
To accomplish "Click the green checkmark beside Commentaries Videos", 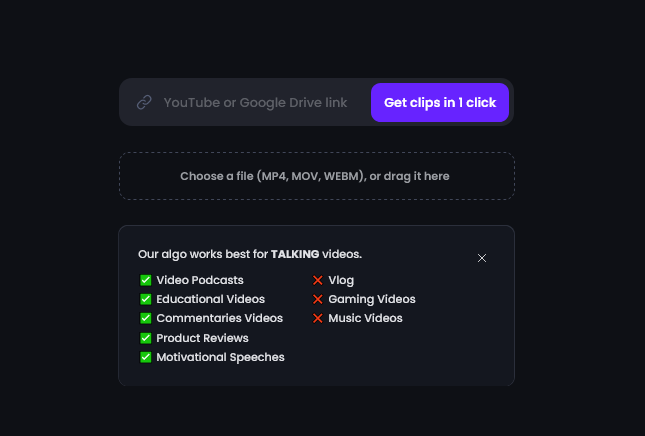I will 146,318.
